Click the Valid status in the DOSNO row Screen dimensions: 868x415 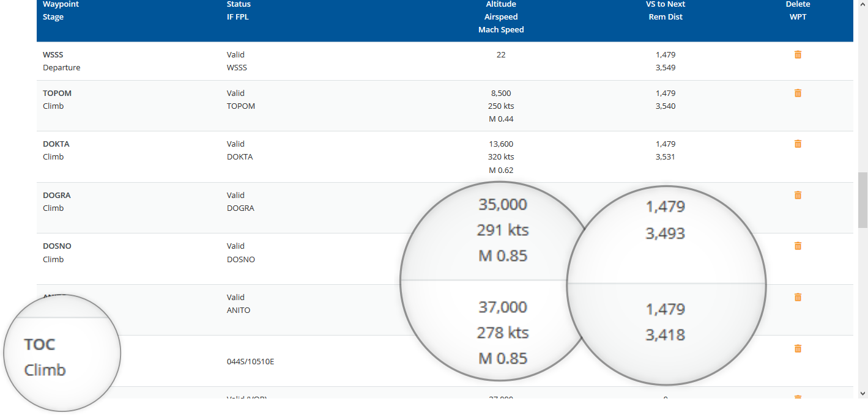pos(236,246)
